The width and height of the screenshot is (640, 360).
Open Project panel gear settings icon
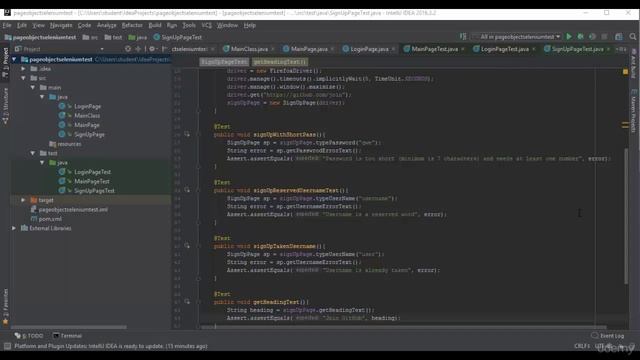pyautogui.click(x=152, y=49)
